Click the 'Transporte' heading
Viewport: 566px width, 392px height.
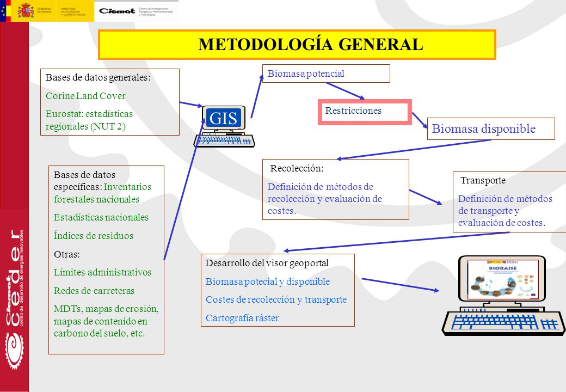tap(483, 180)
